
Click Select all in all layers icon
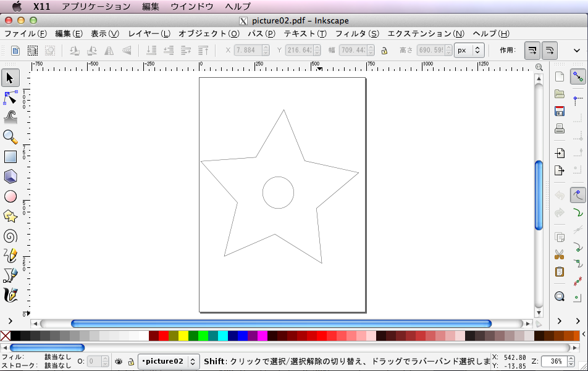33,50
